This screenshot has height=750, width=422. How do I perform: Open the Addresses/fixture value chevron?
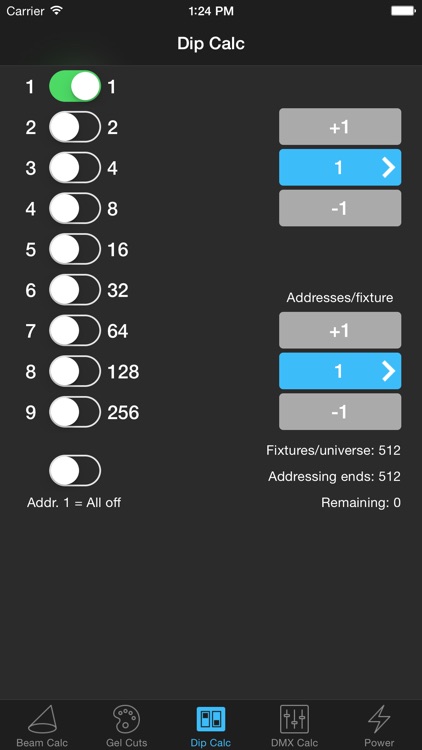pos(389,371)
